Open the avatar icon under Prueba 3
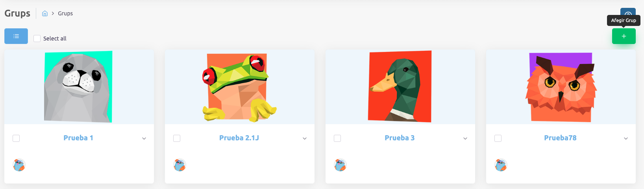This screenshot has width=644, height=189. [x=340, y=165]
